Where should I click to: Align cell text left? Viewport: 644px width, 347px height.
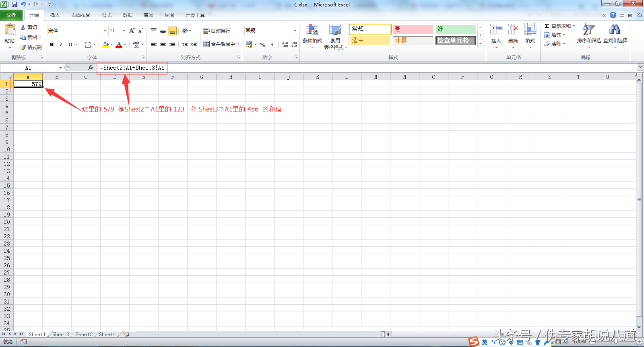154,44
